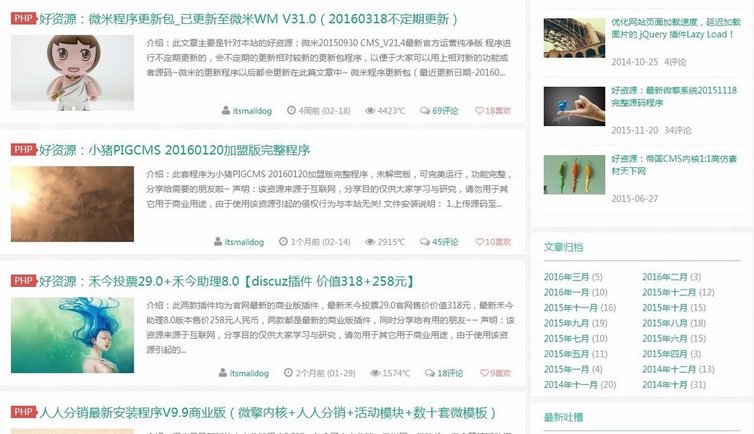The image size is (754, 434).
Task: Click blue-haired girl thumbnail of 禾今投票 post
Action: (72, 335)
